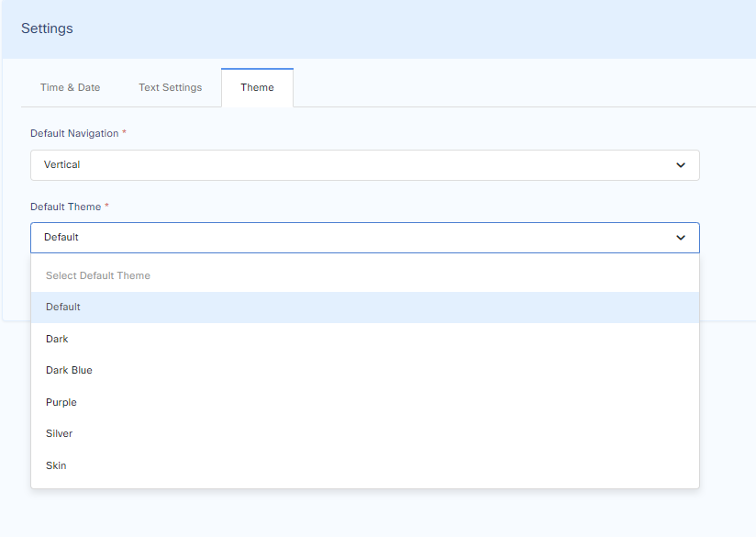Pick the Dark Blue theme option
This screenshot has height=537, width=756.
(69, 371)
